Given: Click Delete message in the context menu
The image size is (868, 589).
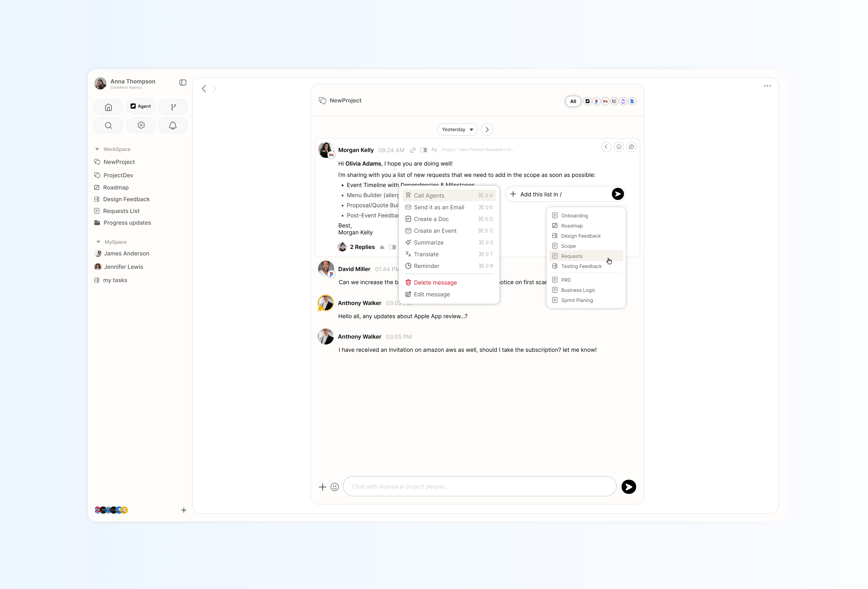Looking at the screenshot, I should (x=449, y=283).
